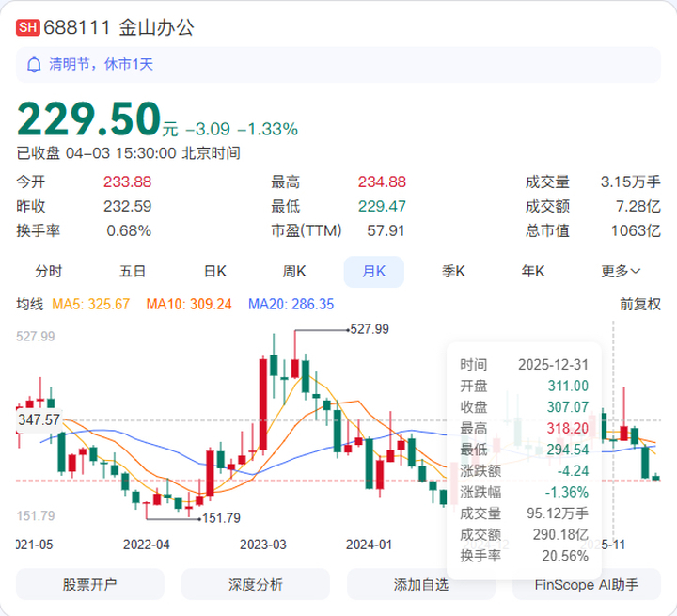Toggle the MA20 moving average line
The height and width of the screenshot is (616, 677).
(x=291, y=304)
